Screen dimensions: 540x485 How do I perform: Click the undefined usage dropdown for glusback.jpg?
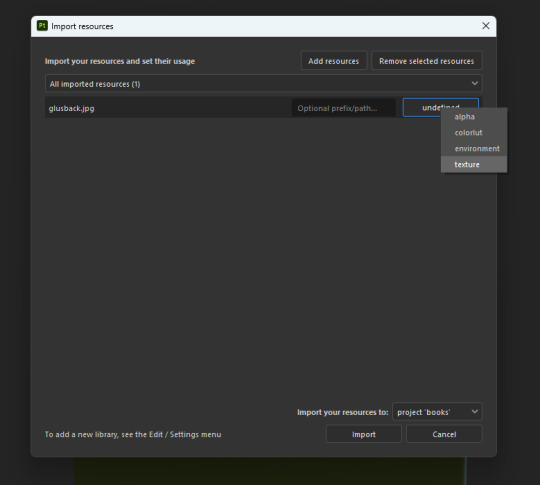(440, 107)
